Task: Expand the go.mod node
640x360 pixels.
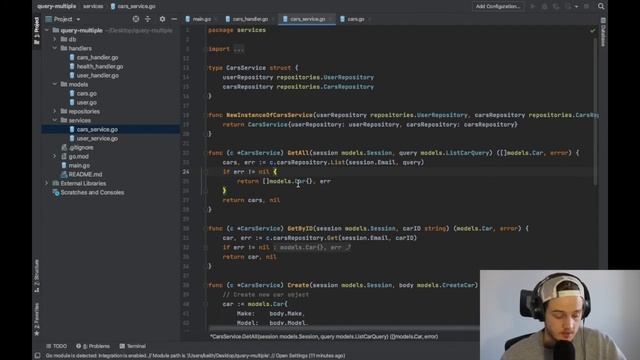Action: pyautogui.click(x=55, y=156)
